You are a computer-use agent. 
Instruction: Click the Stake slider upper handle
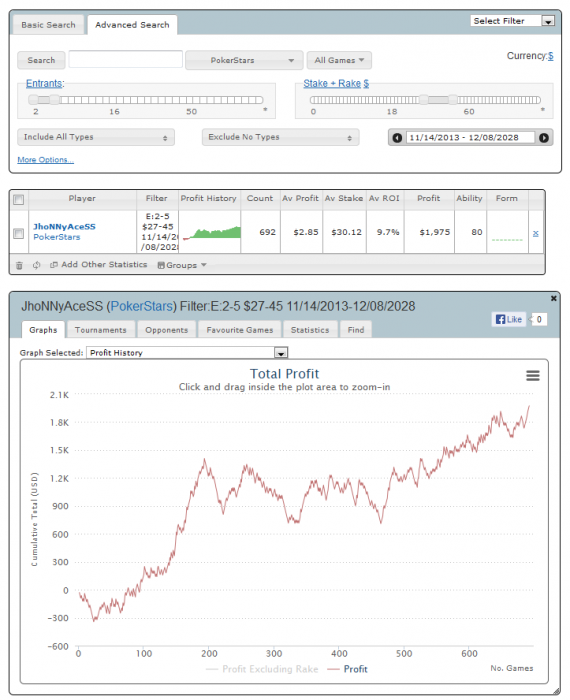click(453, 100)
